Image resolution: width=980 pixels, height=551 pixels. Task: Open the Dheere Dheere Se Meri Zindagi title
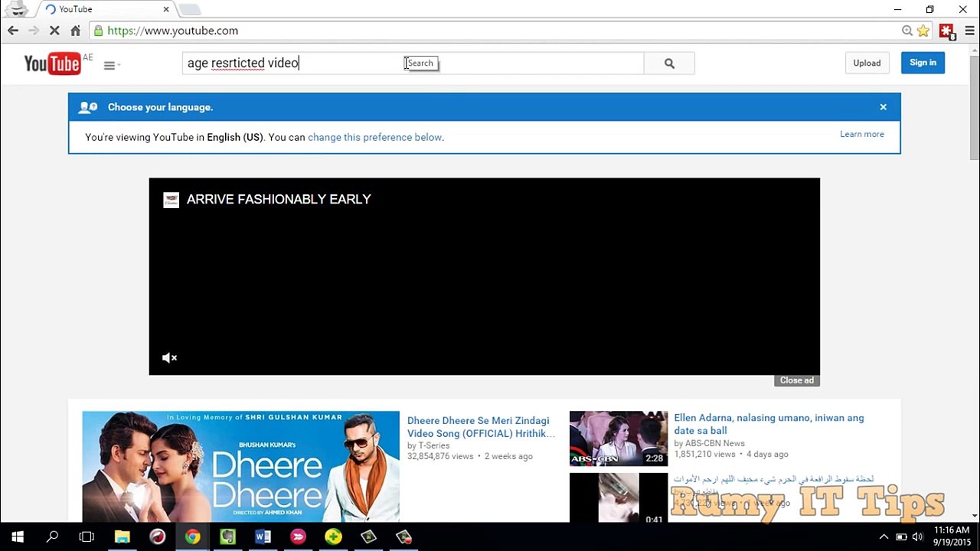coord(481,427)
